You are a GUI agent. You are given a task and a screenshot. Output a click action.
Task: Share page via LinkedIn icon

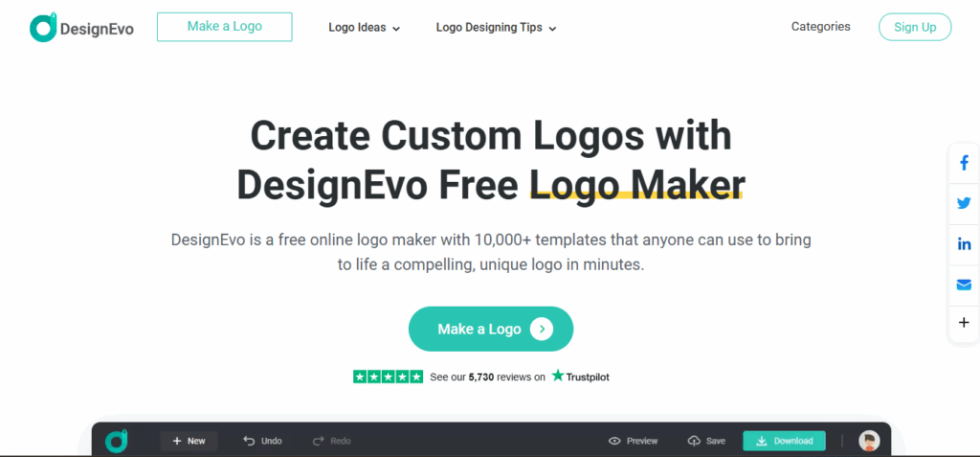(x=964, y=244)
